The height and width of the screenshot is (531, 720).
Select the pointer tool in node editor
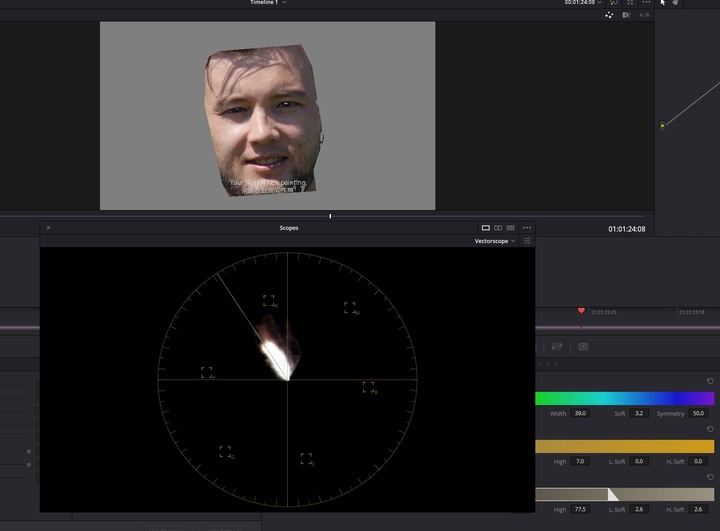click(663, 2)
